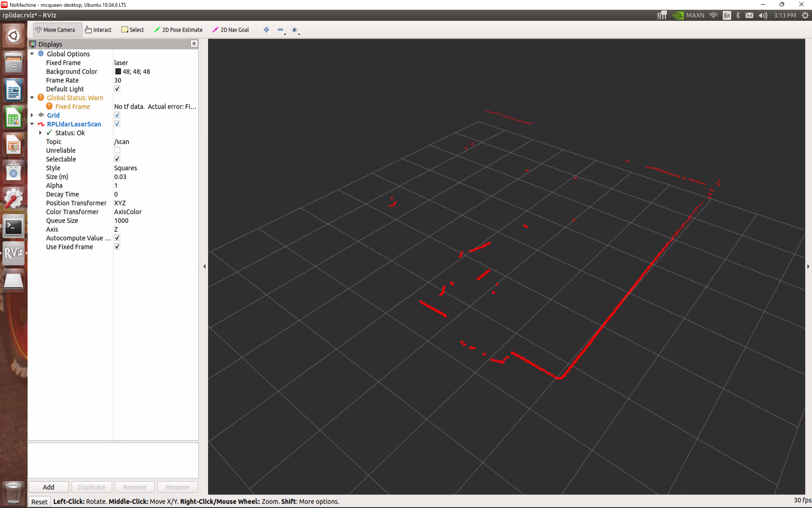
Task: Click the camera focus toolbar icon
Action: (x=295, y=30)
